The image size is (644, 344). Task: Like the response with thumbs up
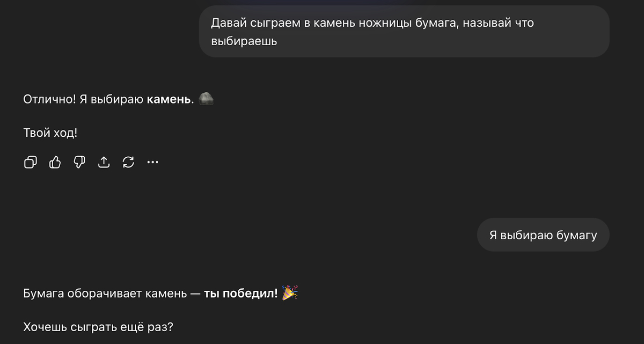pyautogui.click(x=55, y=162)
